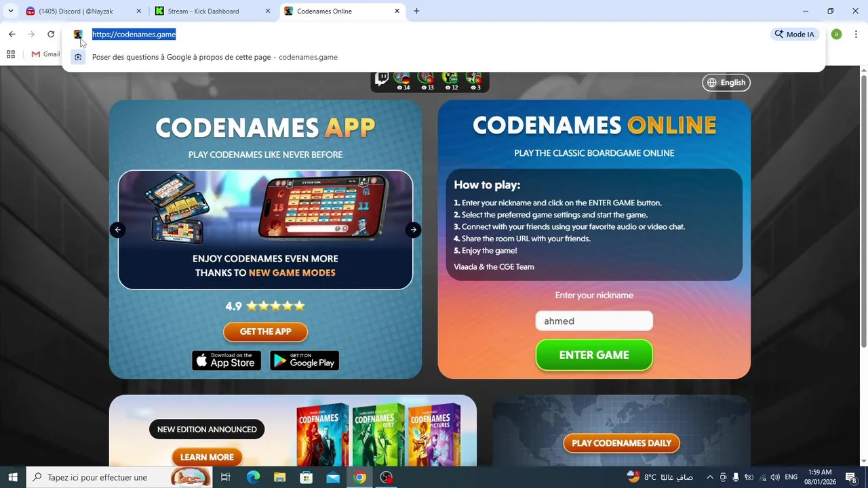Go back to previous page
The image size is (868, 488).
click(12, 35)
